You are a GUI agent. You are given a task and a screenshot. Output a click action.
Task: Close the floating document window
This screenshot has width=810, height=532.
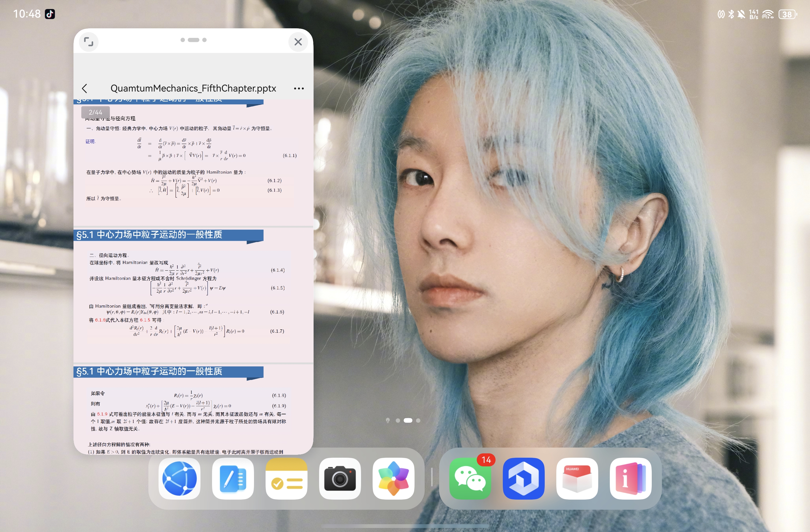[x=298, y=42]
